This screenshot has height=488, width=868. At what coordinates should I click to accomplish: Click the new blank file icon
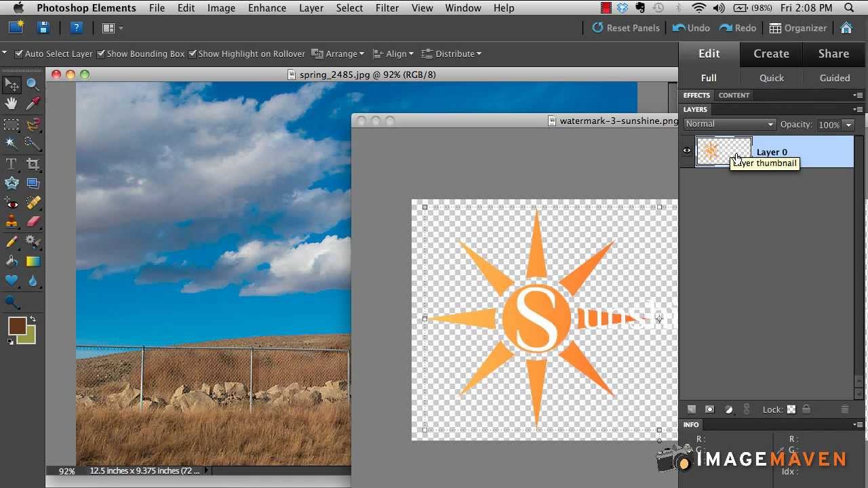click(16, 28)
